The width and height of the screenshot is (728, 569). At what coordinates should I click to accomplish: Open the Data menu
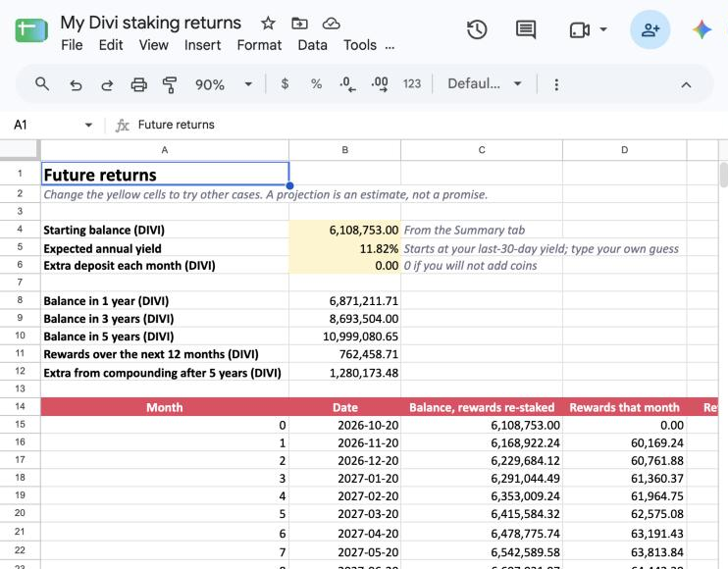tap(312, 45)
